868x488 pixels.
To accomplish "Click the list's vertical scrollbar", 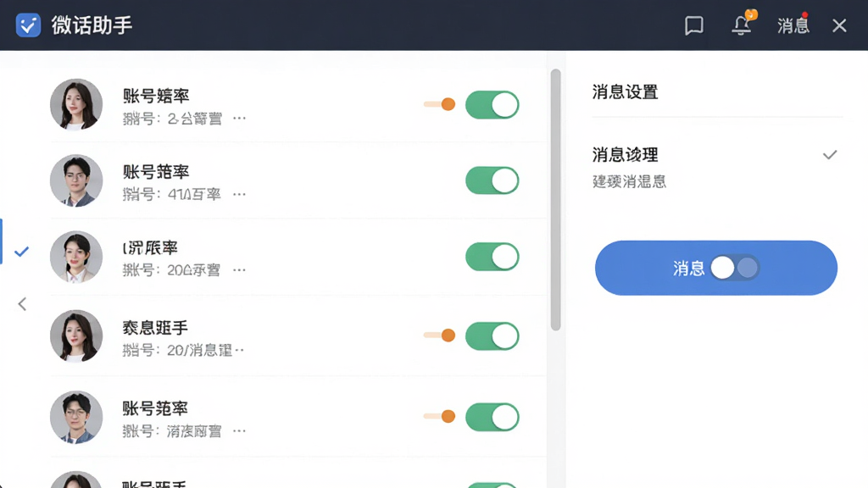I will [x=556, y=200].
